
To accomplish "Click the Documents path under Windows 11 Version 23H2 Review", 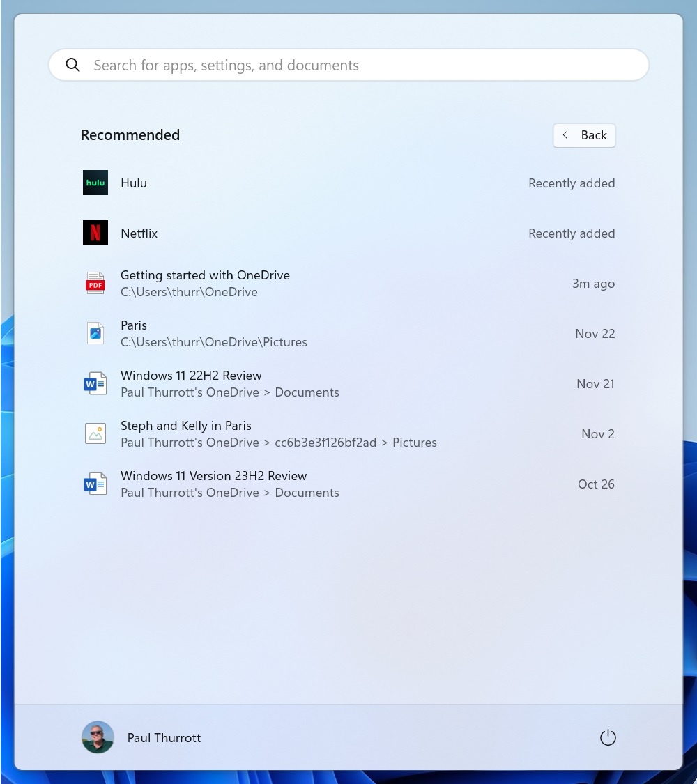I will click(229, 493).
